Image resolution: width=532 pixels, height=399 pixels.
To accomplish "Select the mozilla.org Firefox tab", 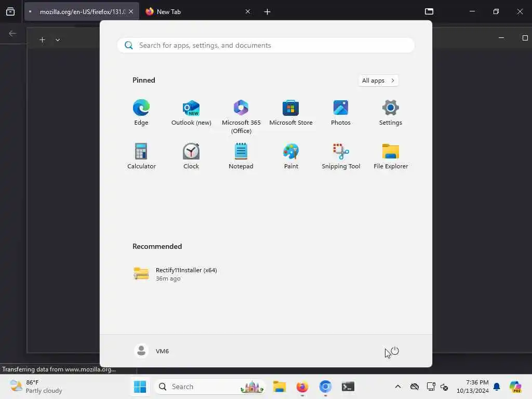I will click(82, 11).
